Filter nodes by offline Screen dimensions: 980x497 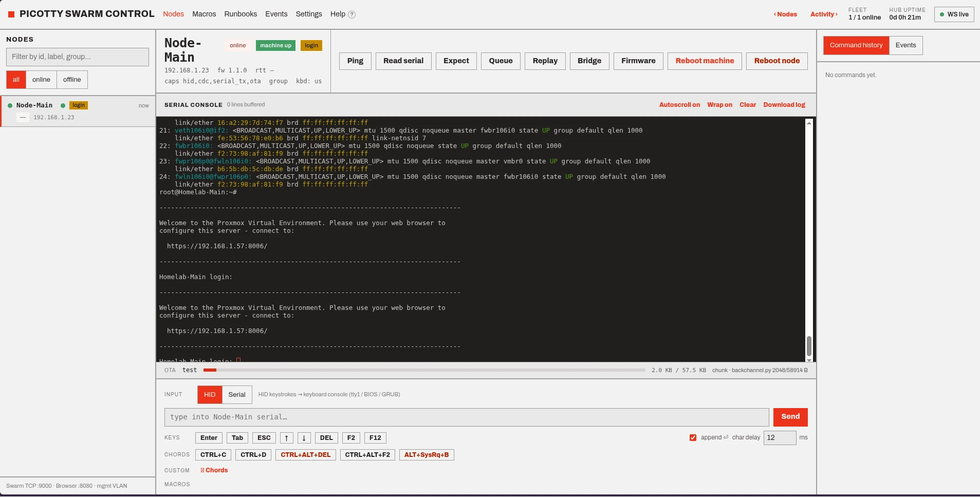(x=72, y=80)
